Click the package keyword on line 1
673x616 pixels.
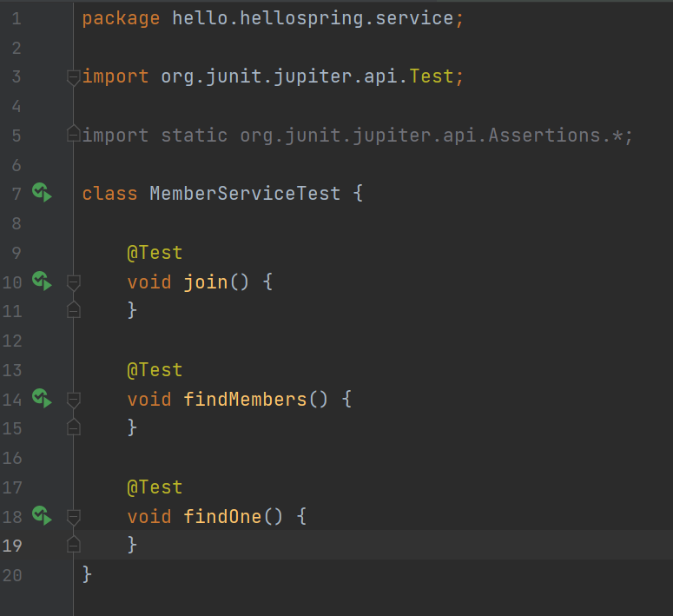pyautogui.click(x=121, y=19)
